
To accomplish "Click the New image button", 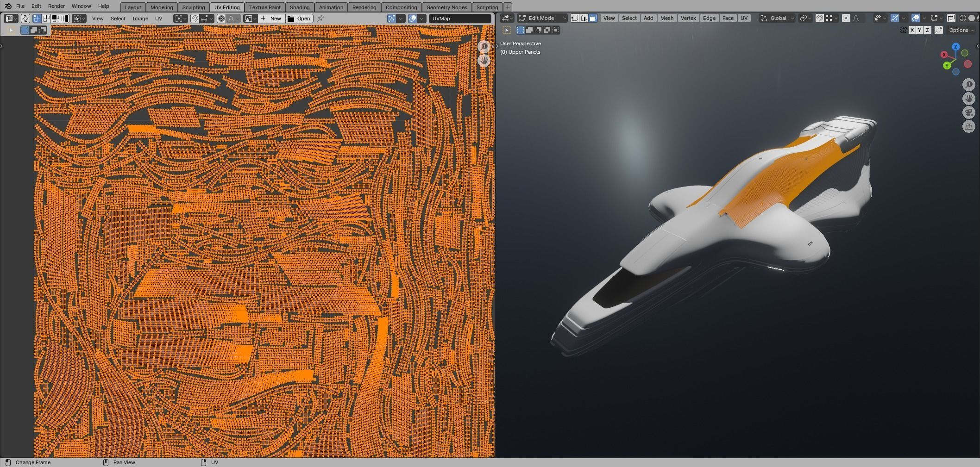I will click(x=271, y=19).
